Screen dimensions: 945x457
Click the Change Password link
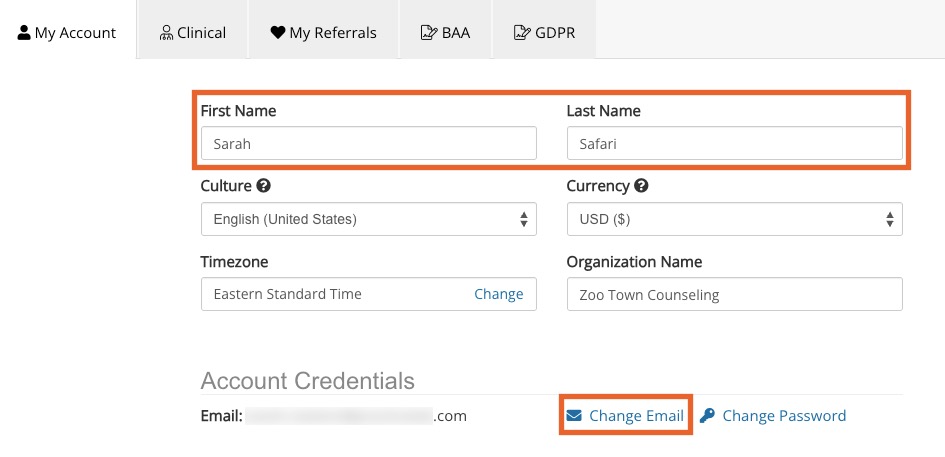pyautogui.click(x=783, y=416)
